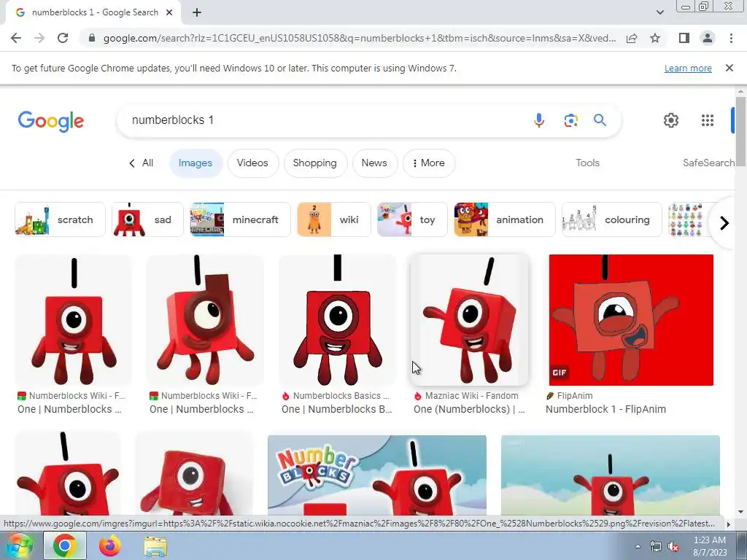
Task: Reload the page with refresh icon
Action: click(x=63, y=38)
